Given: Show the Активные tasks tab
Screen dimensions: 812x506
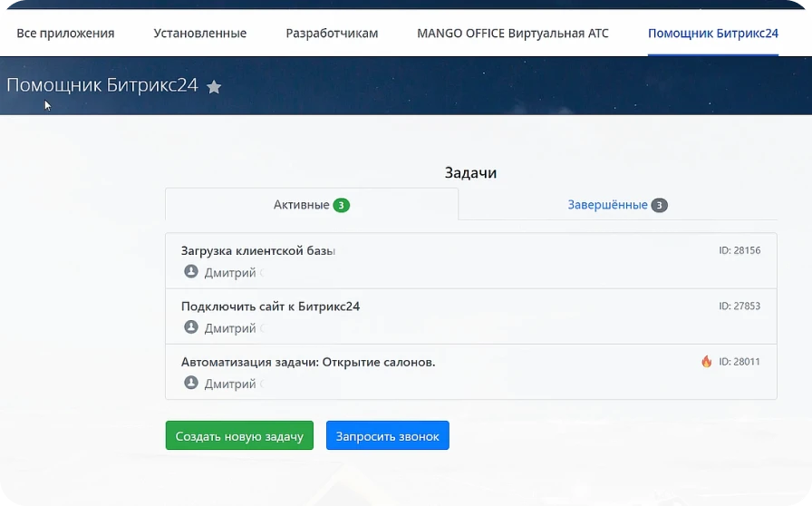Looking at the screenshot, I should click(312, 205).
